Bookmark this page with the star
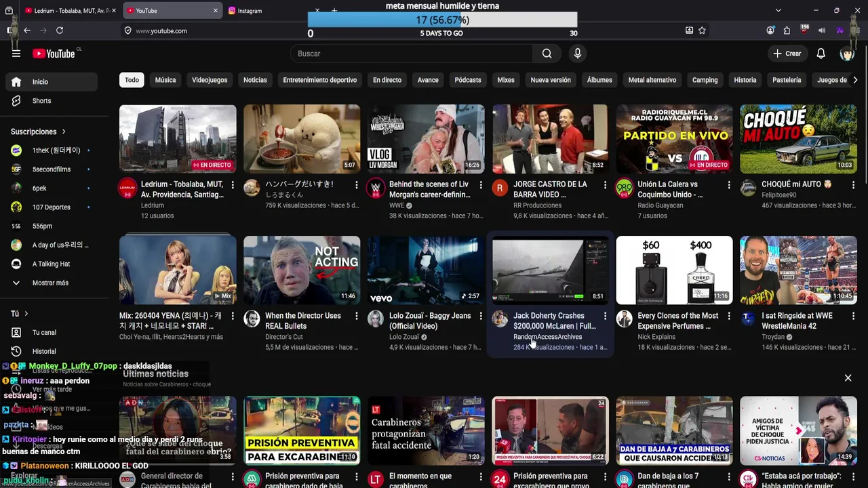The image size is (868, 488). [x=702, y=30]
